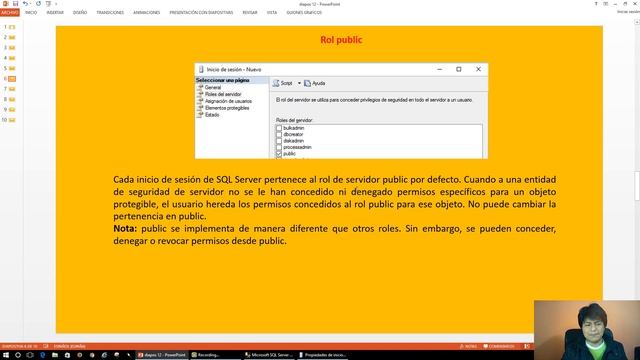Toggle the processadmin checkbox
Viewport: 640px width, 360px height.
pyautogui.click(x=279, y=147)
